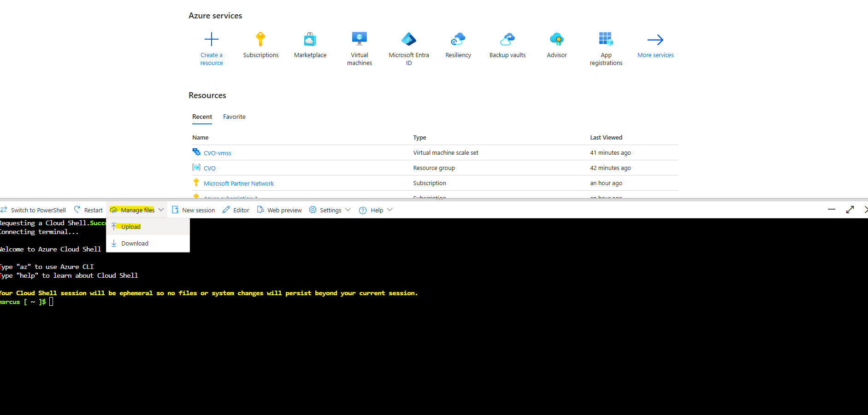Click the Create a resource plus icon
Viewport: 868px width, 415px height.
212,39
